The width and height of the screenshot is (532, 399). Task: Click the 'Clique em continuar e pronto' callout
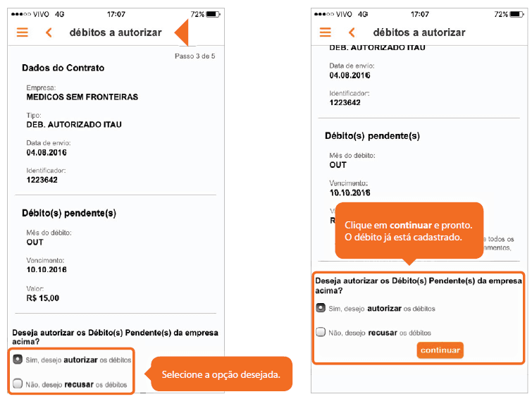click(x=409, y=231)
